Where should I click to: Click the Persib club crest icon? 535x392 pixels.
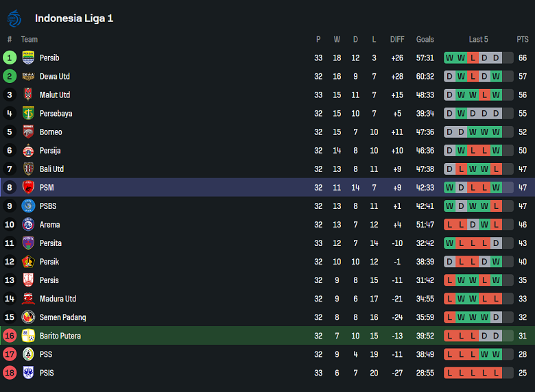28,58
